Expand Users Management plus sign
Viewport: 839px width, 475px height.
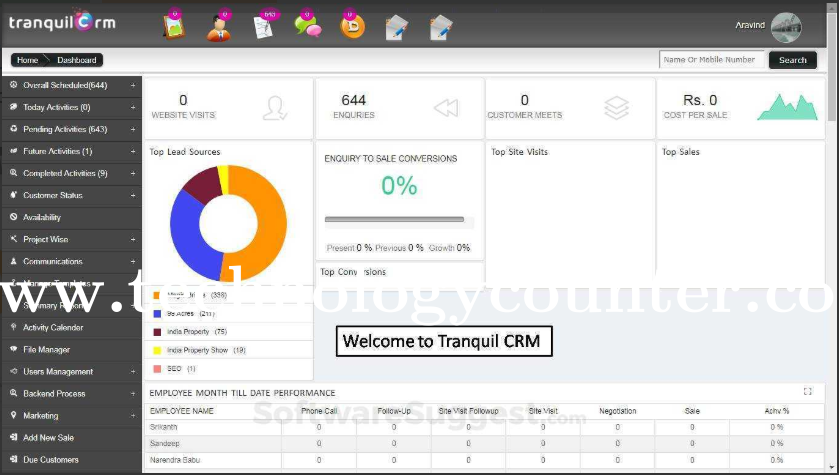tap(133, 371)
